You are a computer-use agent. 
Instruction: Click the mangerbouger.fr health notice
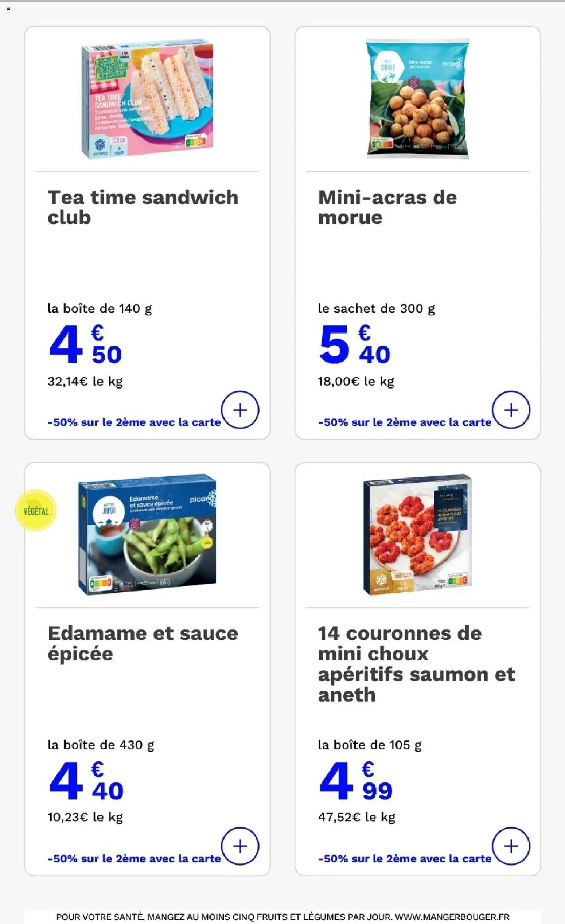tap(283, 917)
